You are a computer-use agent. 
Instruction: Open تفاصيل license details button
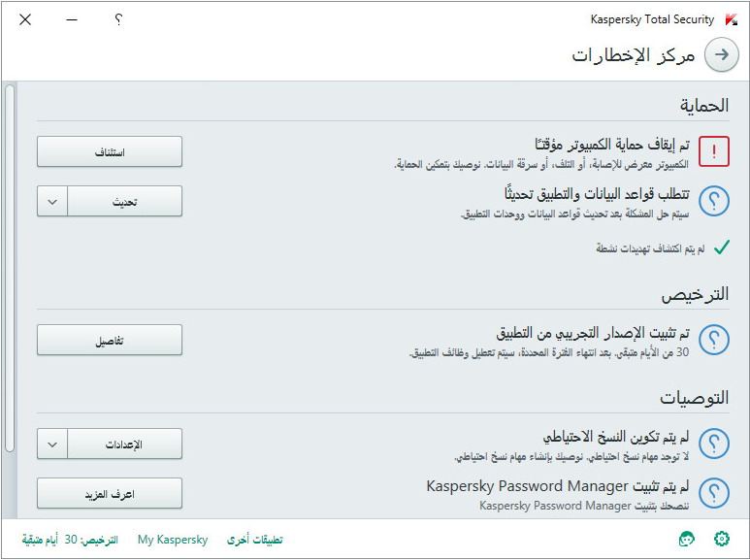110,340
